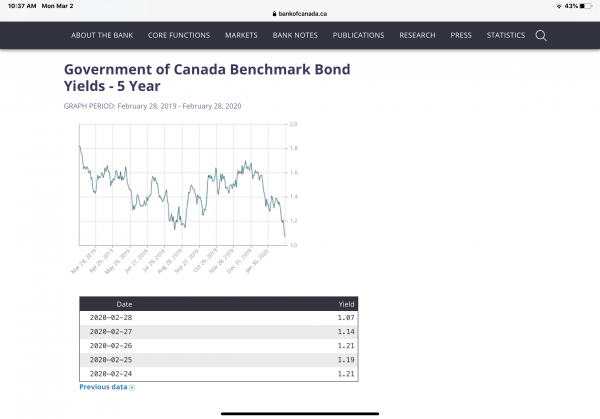This screenshot has width=600, height=419.
Task: Click the Yield column header
Action: (347, 303)
